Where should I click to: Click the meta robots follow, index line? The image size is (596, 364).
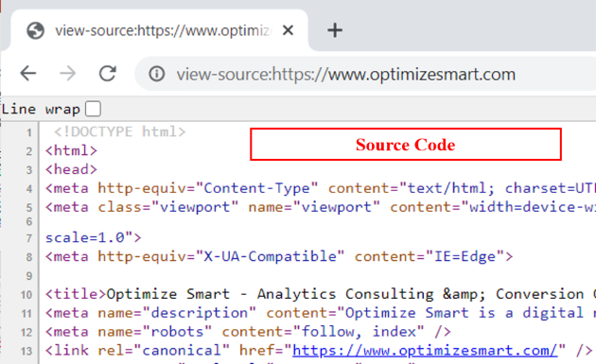[248, 332]
